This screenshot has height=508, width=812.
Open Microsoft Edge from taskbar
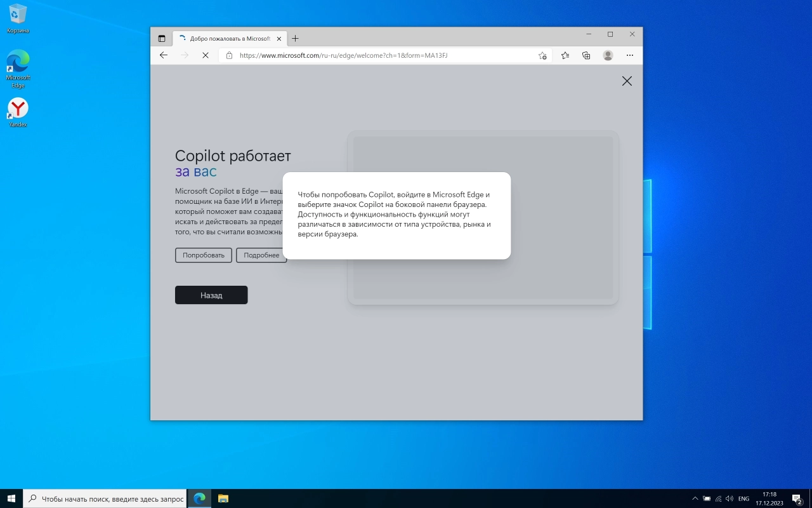199,498
